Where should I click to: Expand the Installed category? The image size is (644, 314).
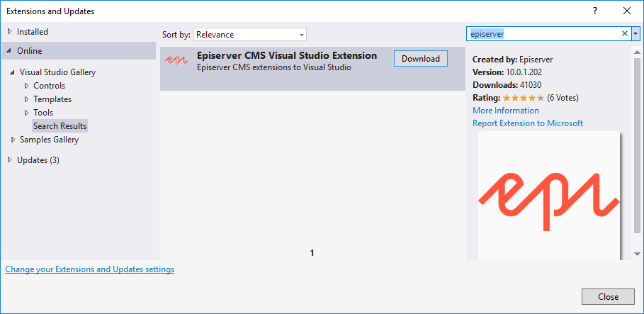9,32
